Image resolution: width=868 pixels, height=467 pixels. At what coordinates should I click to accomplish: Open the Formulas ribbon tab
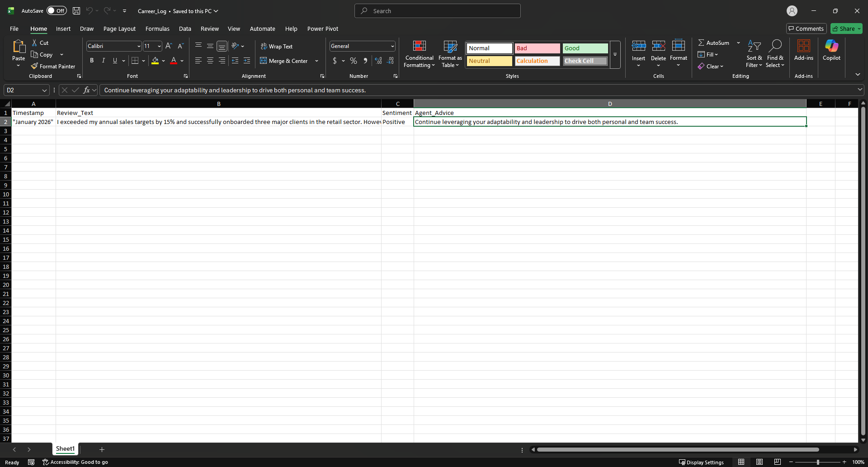pos(157,29)
